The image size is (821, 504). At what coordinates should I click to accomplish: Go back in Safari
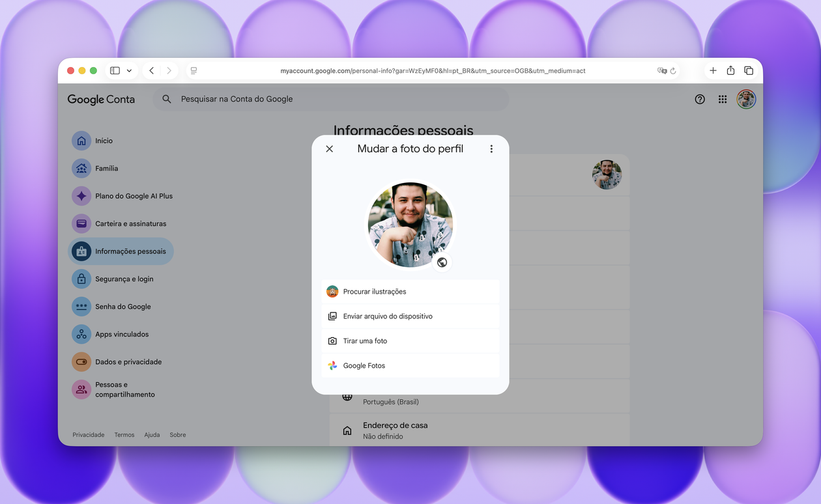151,70
